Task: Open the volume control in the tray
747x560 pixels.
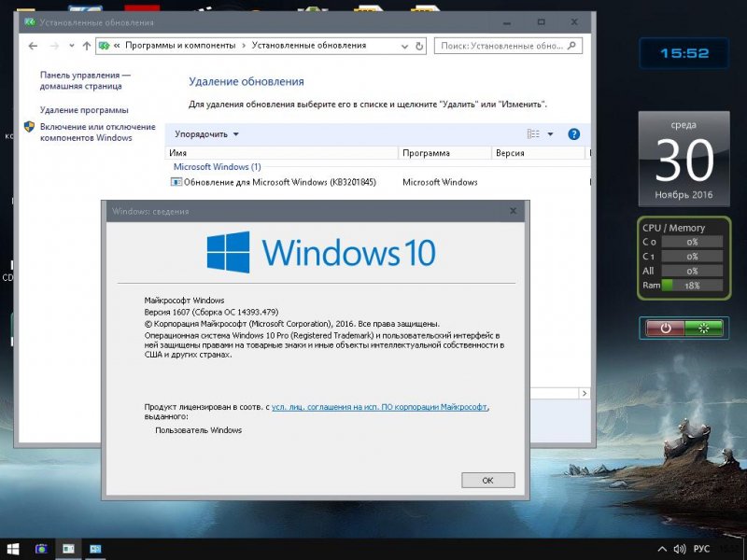Action: 680,549
